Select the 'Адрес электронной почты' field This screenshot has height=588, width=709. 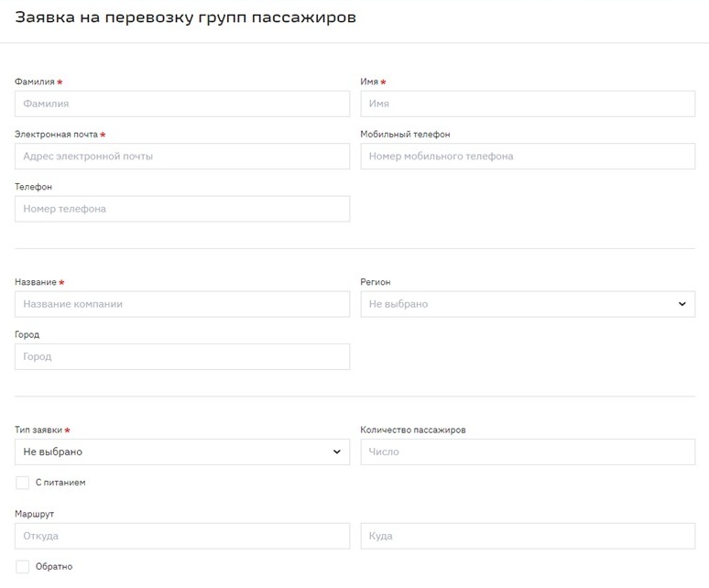[181, 157]
